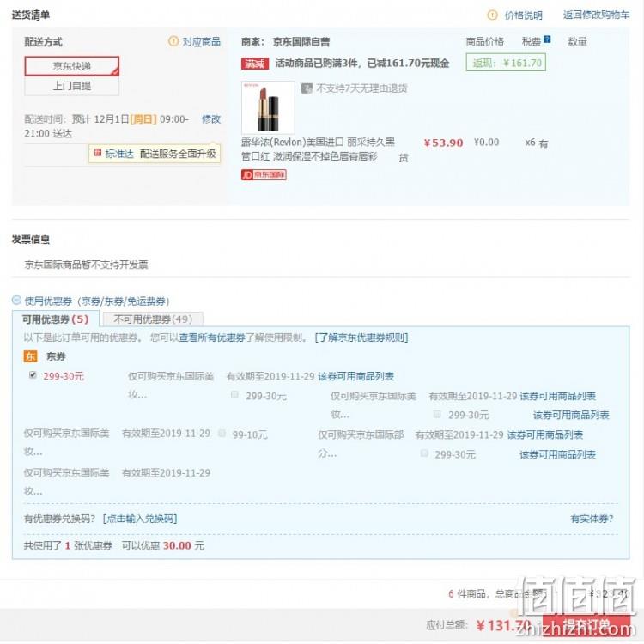Collapse the 使用优惠券 section
This screenshot has width=644, height=644.
[x=16, y=300]
